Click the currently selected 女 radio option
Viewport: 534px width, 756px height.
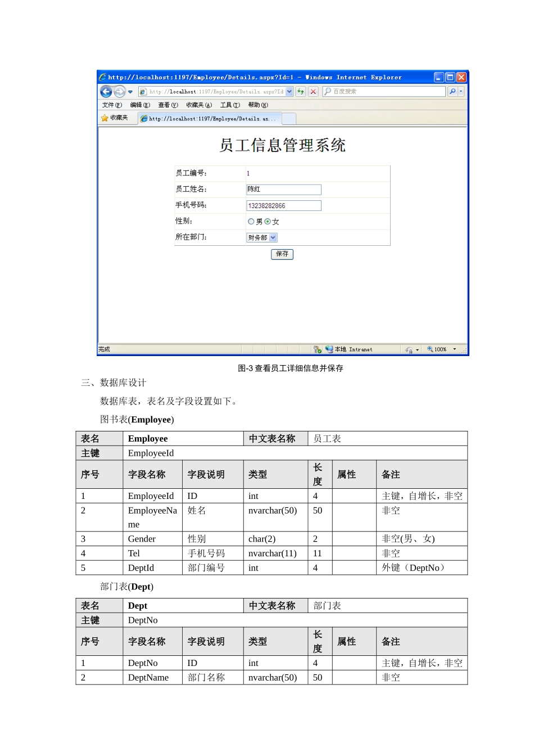pos(268,221)
